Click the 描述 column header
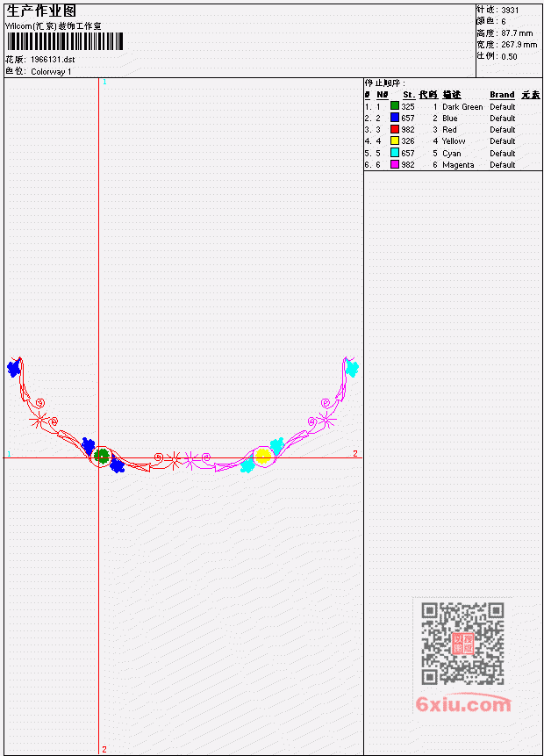Image resolution: width=544 pixels, height=756 pixels. (x=452, y=95)
